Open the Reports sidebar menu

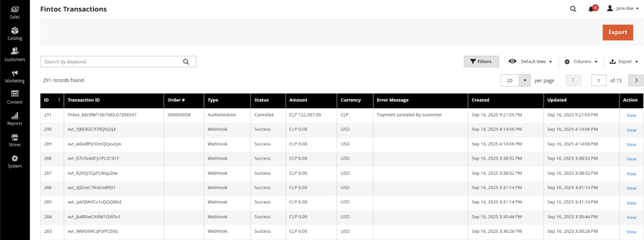(15, 119)
